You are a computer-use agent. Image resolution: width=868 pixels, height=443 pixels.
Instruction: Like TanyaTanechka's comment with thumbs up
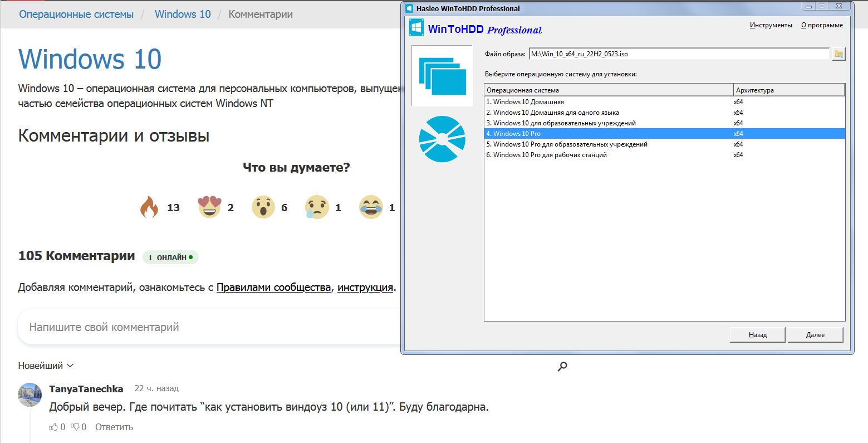(x=53, y=427)
